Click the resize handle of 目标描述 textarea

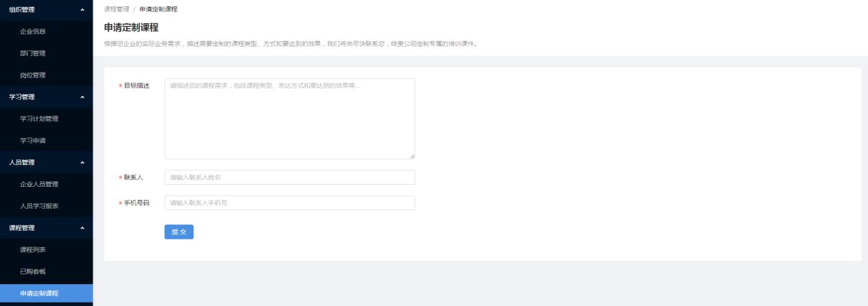[x=411, y=156]
